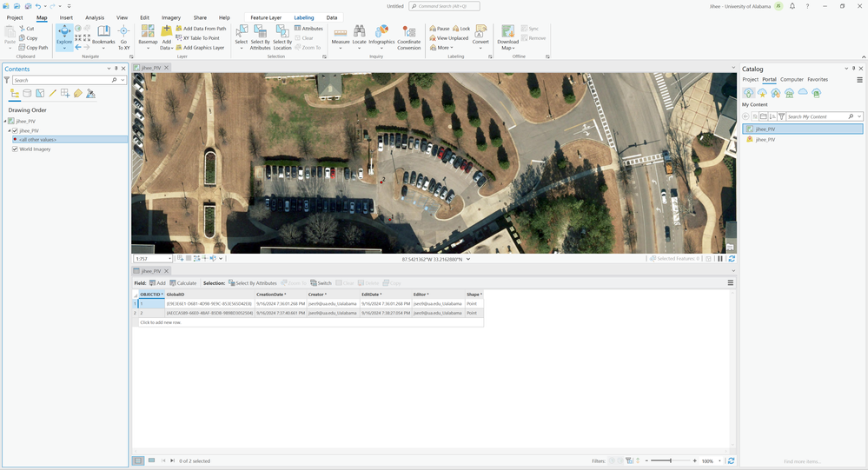Open the Measure tool
This screenshot has width=868, height=470.
pyautogui.click(x=341, y=35)
